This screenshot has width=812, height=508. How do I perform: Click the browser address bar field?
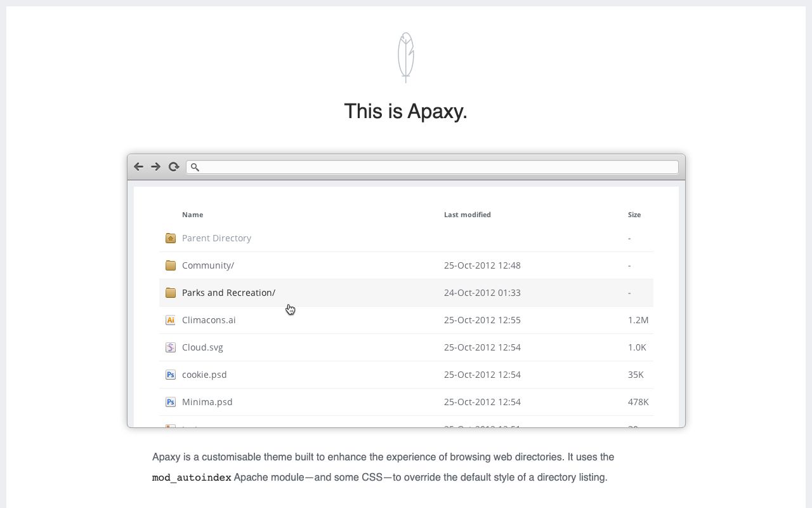[432, 167]
